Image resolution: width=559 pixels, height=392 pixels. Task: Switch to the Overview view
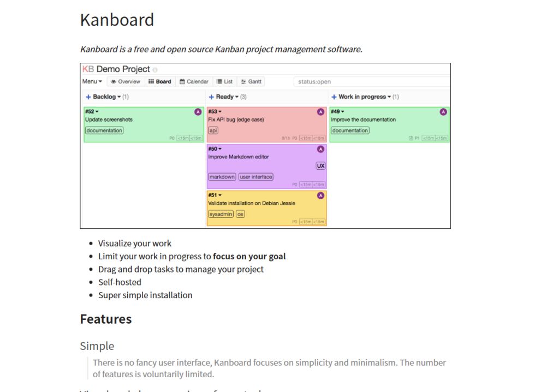(125, 82)
